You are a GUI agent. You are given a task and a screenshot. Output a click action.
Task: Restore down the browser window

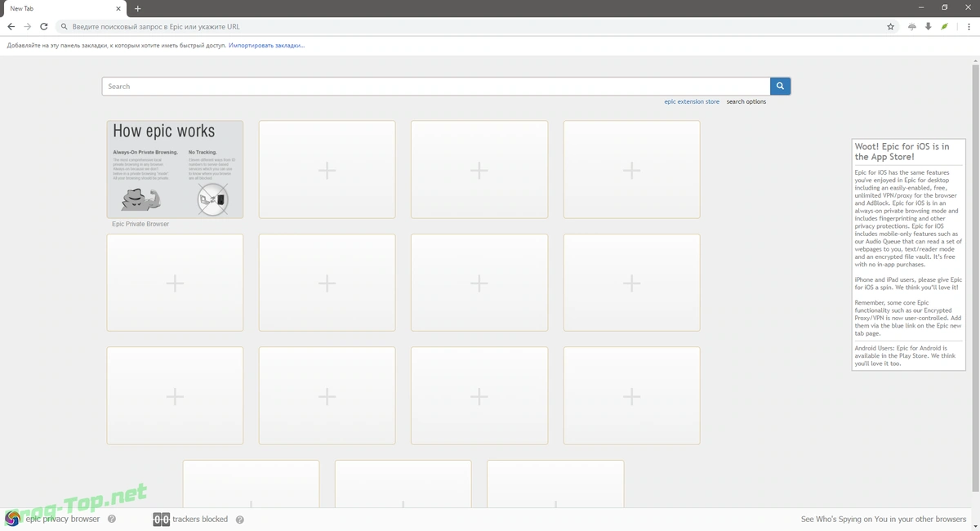[945, 7]
